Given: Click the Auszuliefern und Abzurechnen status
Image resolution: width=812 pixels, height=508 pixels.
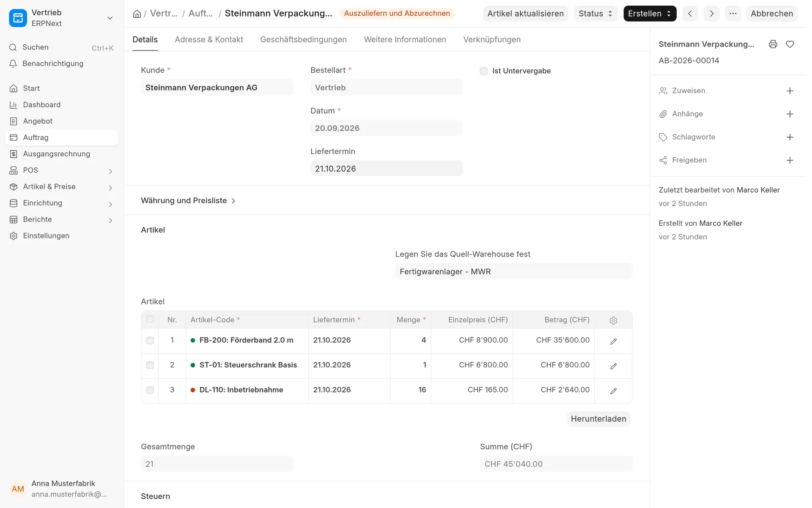Looking at the screenshot, I should click(397, 14).
